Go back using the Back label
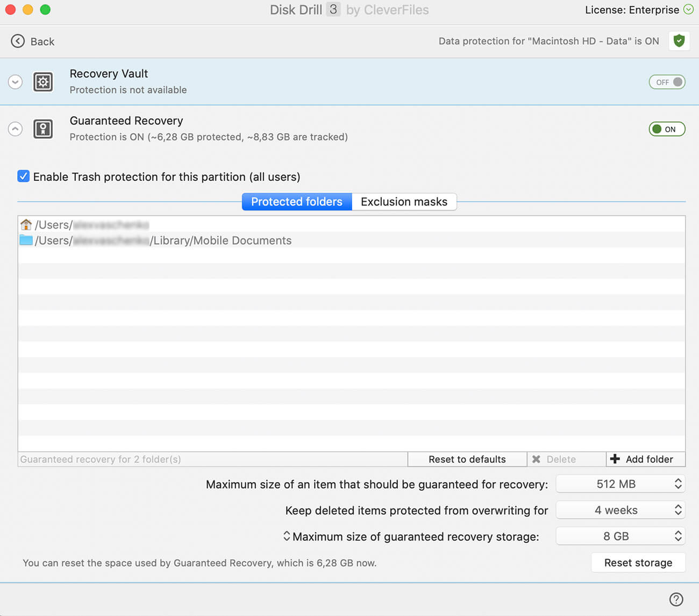 [x=42, y=41]
